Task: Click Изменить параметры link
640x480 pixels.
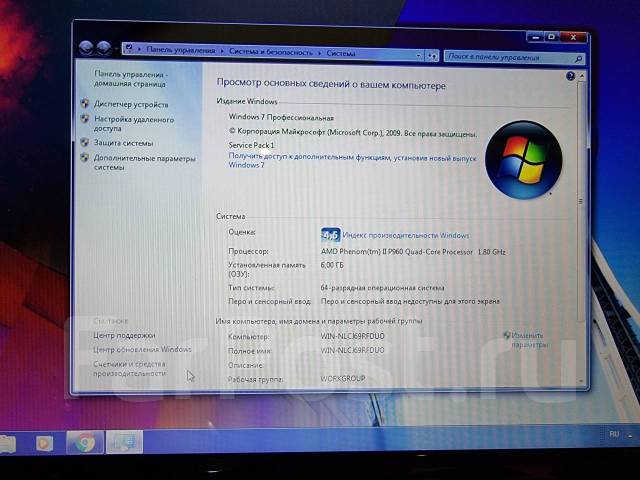Action: 529,340
